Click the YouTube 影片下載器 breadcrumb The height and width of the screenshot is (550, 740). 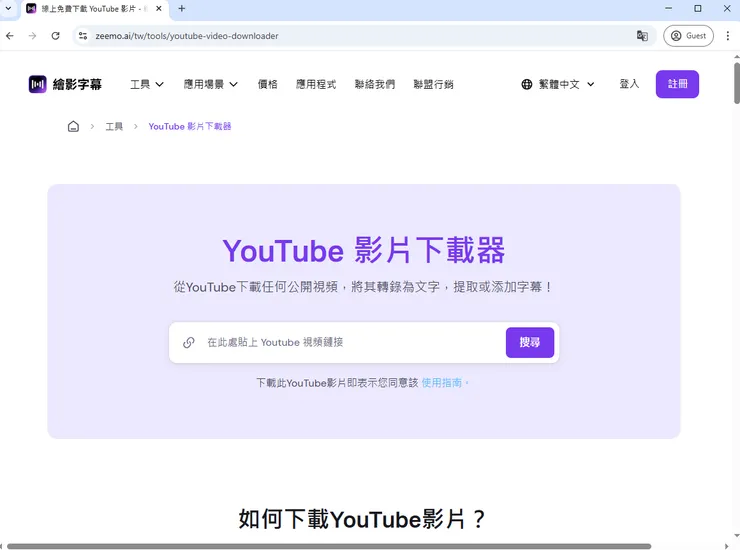click(190, 127)
